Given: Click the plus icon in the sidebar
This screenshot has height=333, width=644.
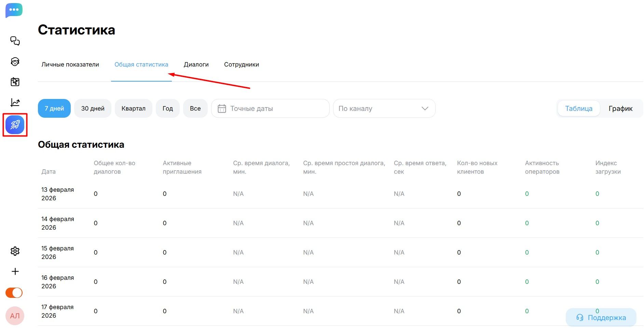Looking at the screenshot, I should 15,272.
